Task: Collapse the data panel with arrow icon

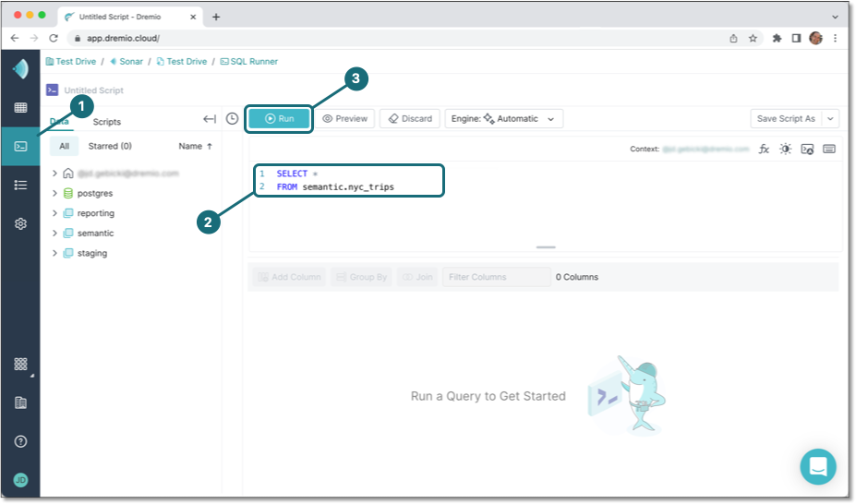Action: coord(210,118)
